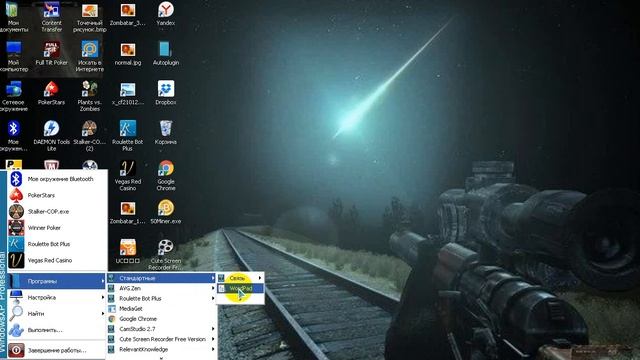Show more programs via bottom chevron
640x360 pixels.
coord(161,358)
